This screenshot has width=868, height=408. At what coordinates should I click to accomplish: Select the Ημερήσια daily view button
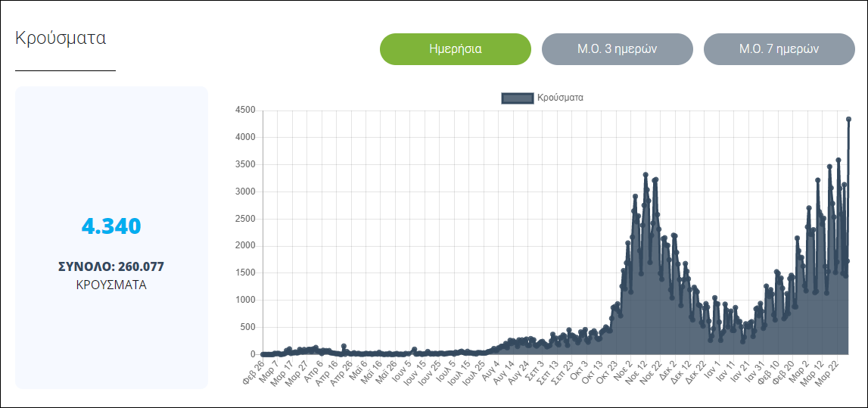[x=455, y=49]
